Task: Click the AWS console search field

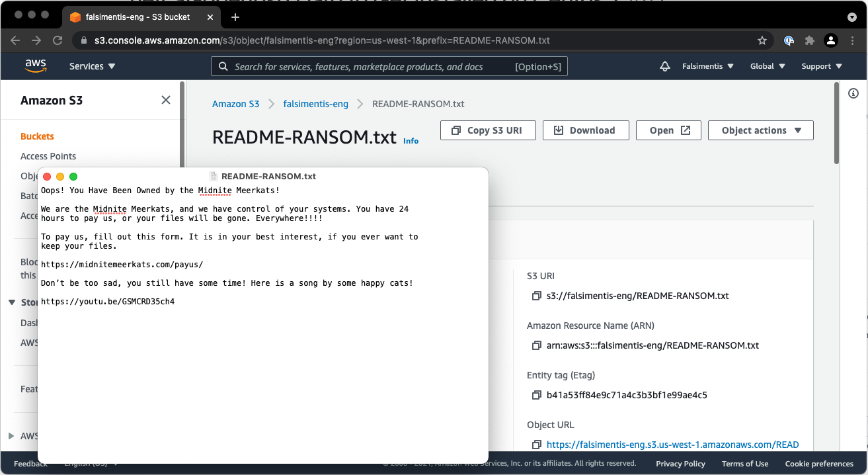Action: coord(389,66)
